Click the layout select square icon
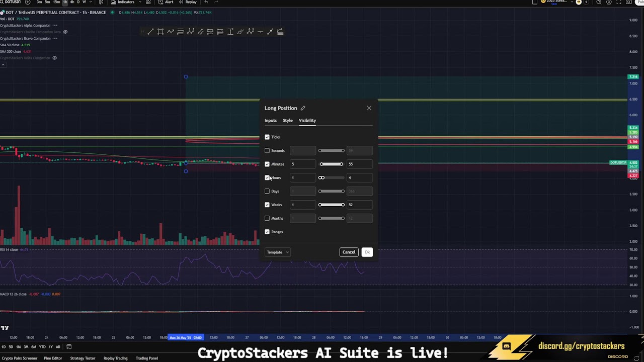The width and height of the screenshot is (644, 362). [535, 2]
